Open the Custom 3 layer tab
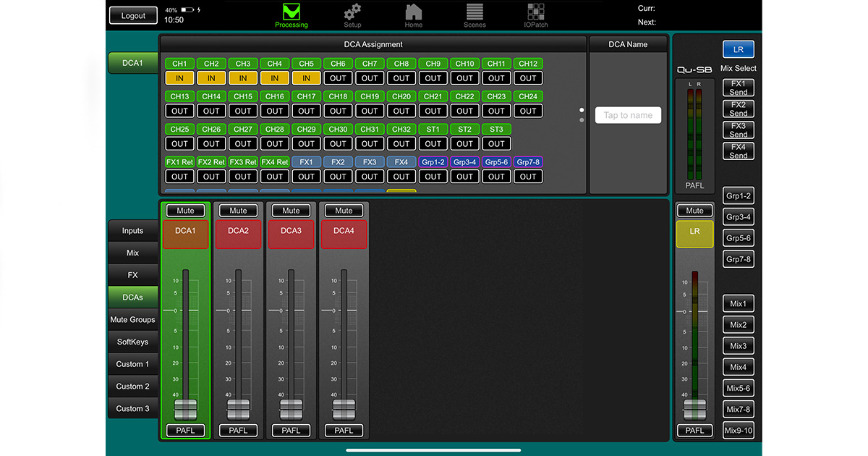Image resolution: width=868 pixels, height=456 pixels. 132,408
